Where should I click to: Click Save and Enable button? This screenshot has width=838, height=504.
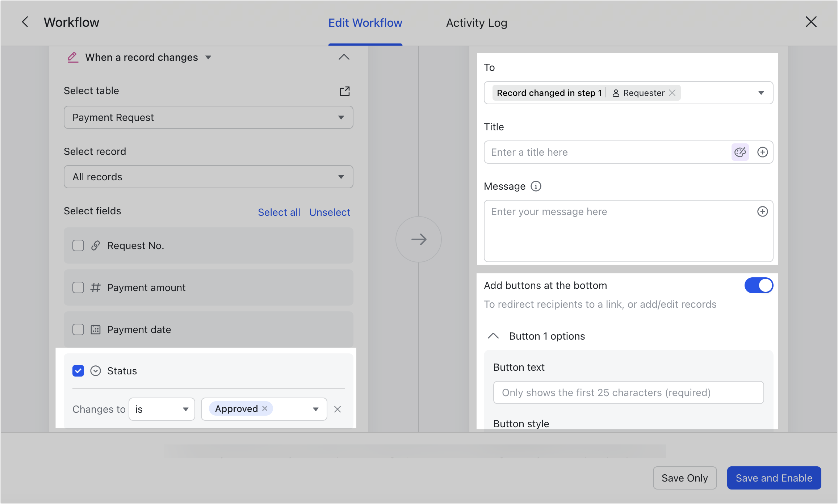(774, 478)
